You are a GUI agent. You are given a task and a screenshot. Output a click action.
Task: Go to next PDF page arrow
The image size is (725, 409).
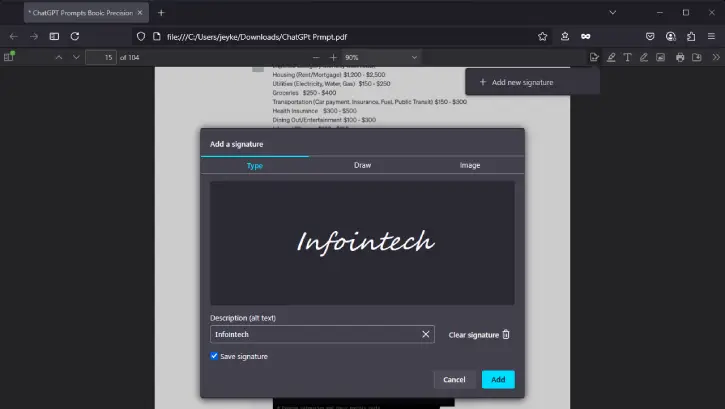click(x=76, y=57)
